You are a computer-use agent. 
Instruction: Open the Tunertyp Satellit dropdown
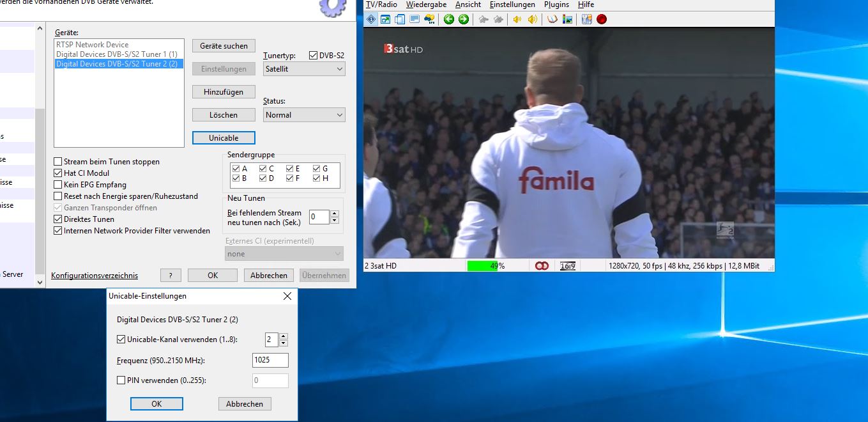point(305,69)
